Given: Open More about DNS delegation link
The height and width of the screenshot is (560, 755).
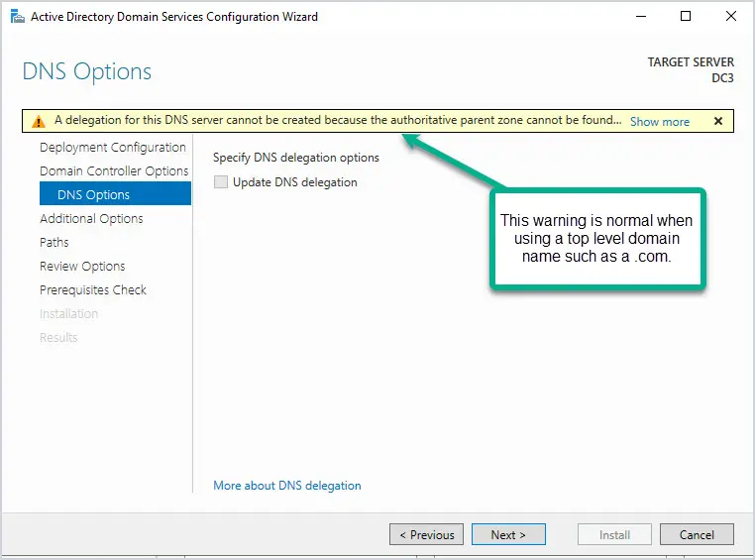Looking at the screenshot, I should click(x=287, y=486).
